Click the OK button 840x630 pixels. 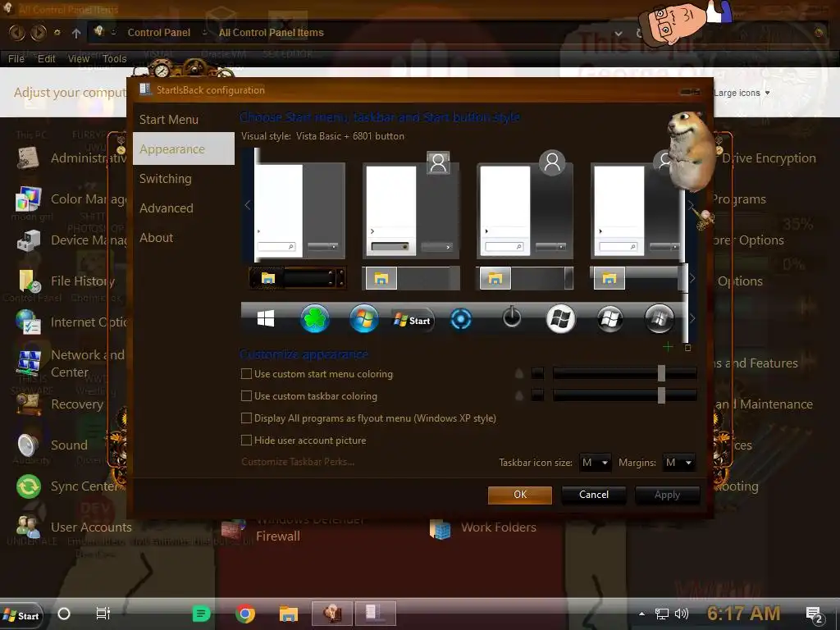pos(519,495)
